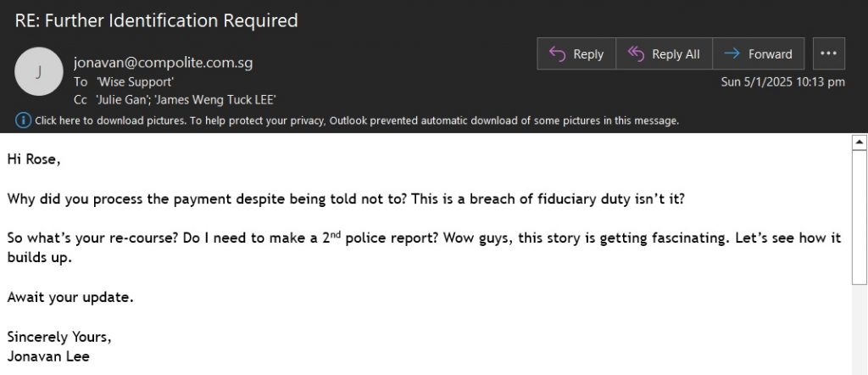Click the Reply arrow icon
Screen dimensions: 868x375
click(557, 53)
